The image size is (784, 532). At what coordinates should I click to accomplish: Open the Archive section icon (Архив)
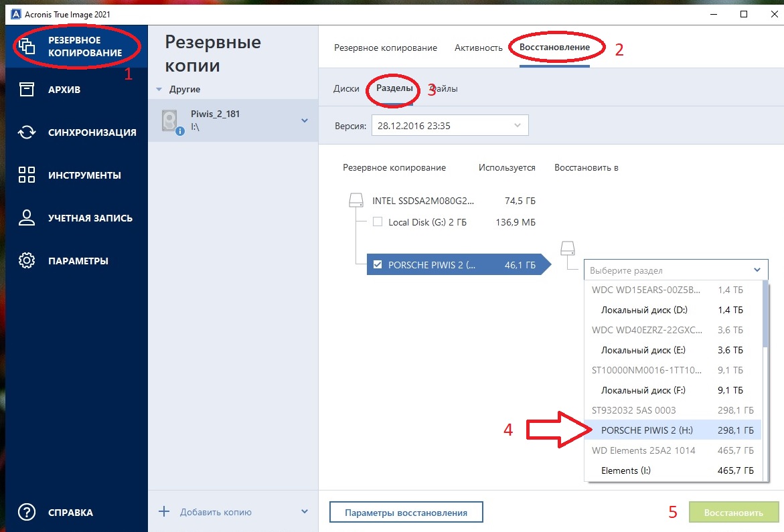coord(27,90)
